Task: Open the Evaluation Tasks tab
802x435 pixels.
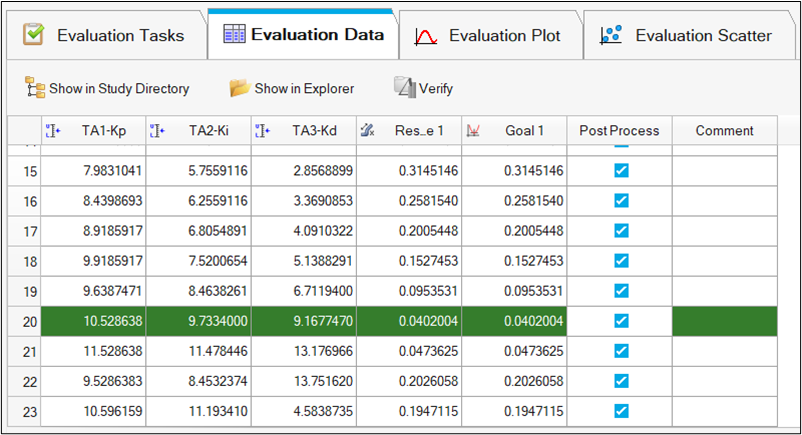Action: (x=106, y=36)
